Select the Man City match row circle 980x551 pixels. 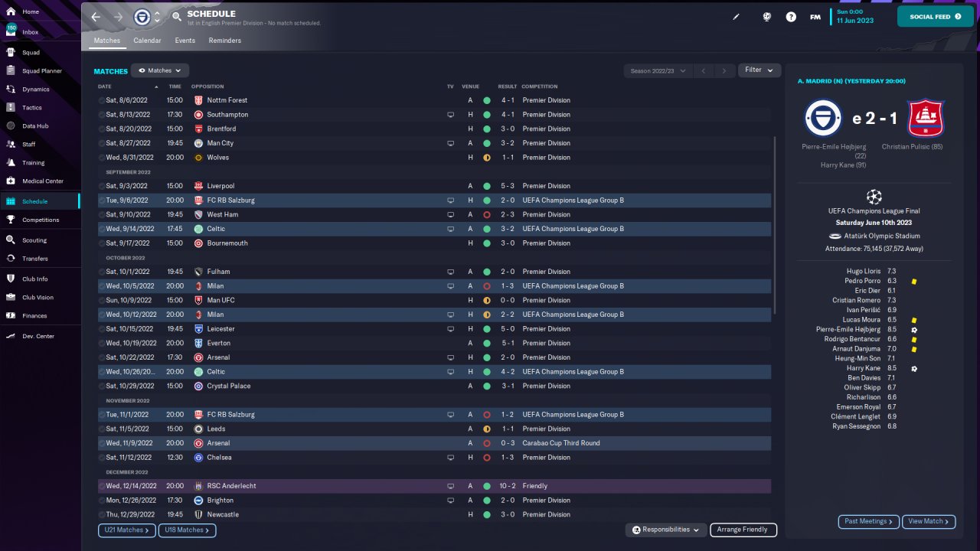(102, 143)
